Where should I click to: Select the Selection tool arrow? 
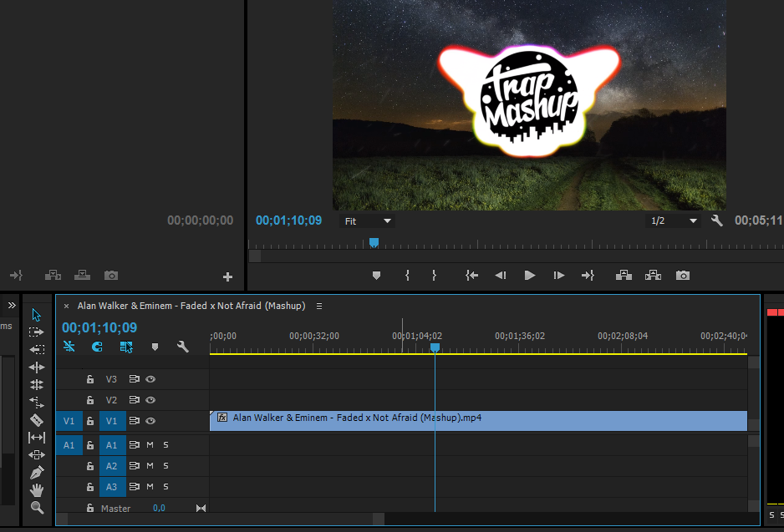point(36,315)
